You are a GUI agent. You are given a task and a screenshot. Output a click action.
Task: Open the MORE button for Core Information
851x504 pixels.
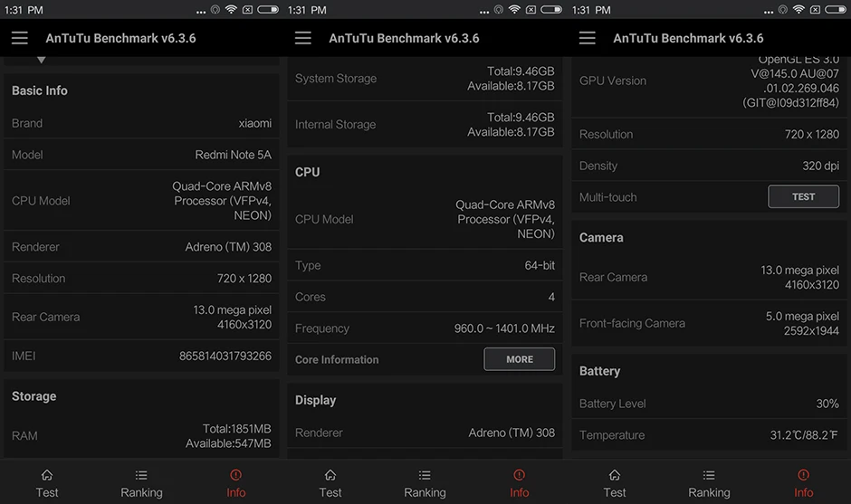(x=520, y=359)
